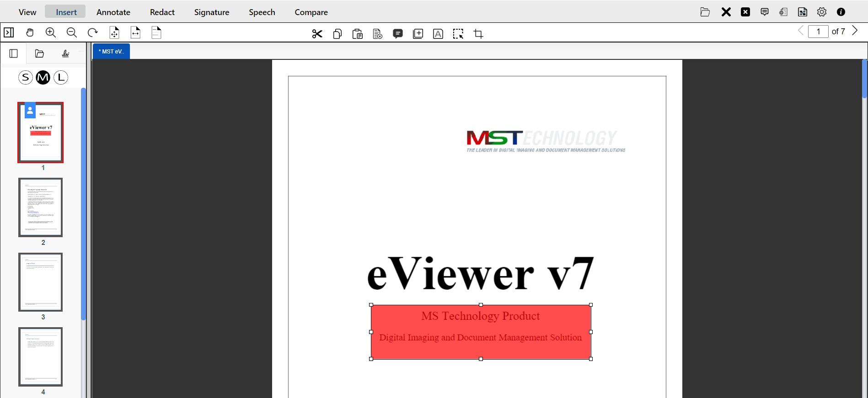
Task: Open the Insert menu tab
Action: (66, 12)
